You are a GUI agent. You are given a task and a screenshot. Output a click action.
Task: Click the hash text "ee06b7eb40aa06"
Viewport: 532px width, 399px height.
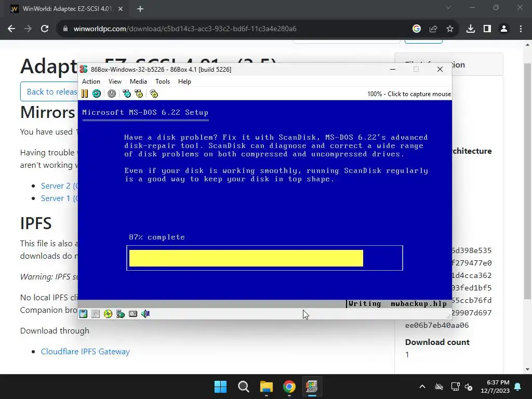coord(437,325)
